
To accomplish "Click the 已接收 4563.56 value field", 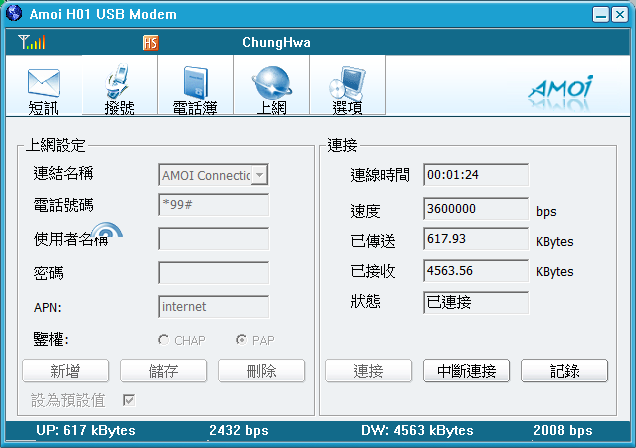I will (x=476, y=271).
